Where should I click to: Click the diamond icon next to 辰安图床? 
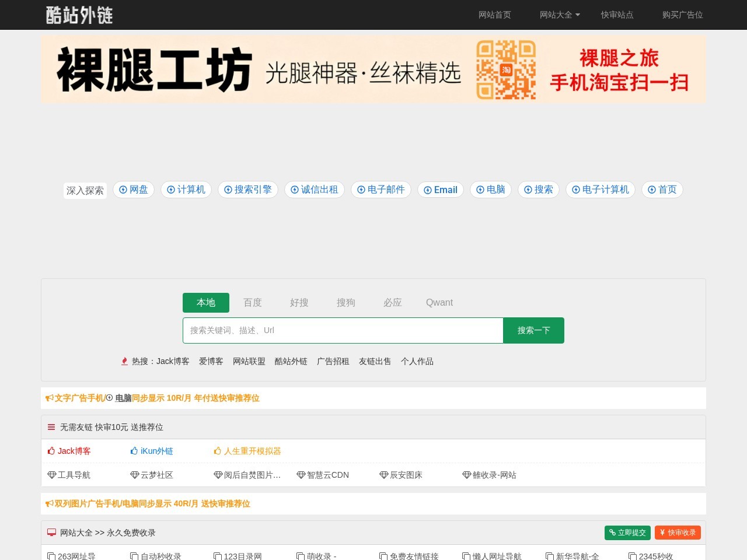[383, 475]
